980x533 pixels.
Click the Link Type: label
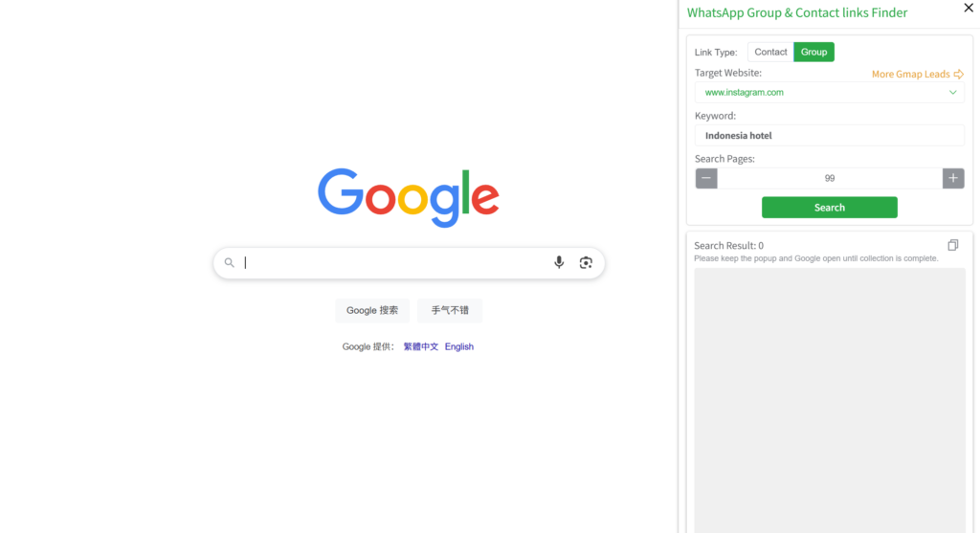(716, 53)
